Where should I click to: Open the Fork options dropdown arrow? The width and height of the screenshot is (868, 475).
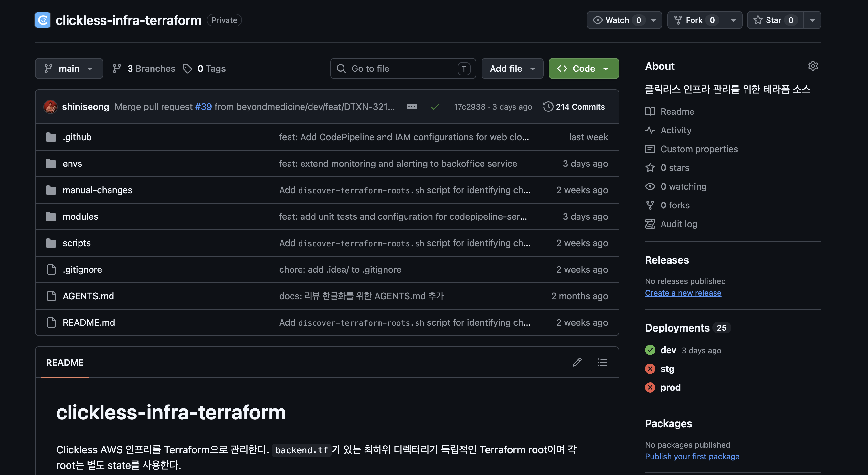coord(733,20)
